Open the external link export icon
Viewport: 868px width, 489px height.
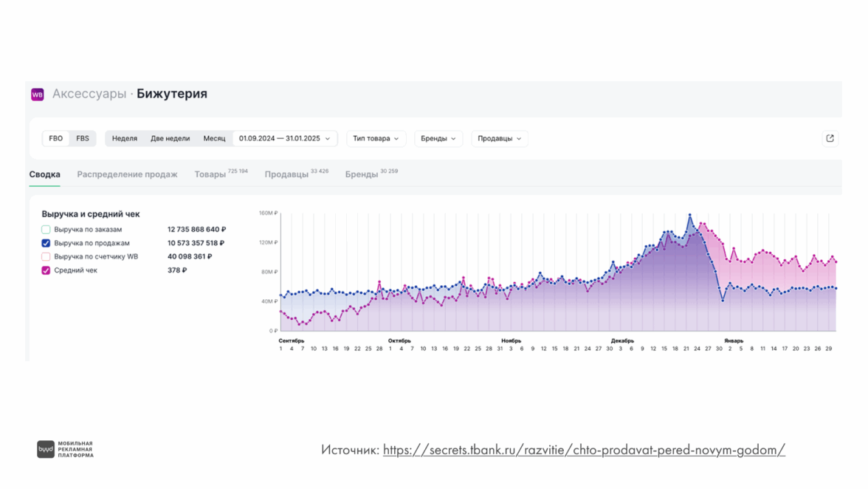click(x=830, y=138)
